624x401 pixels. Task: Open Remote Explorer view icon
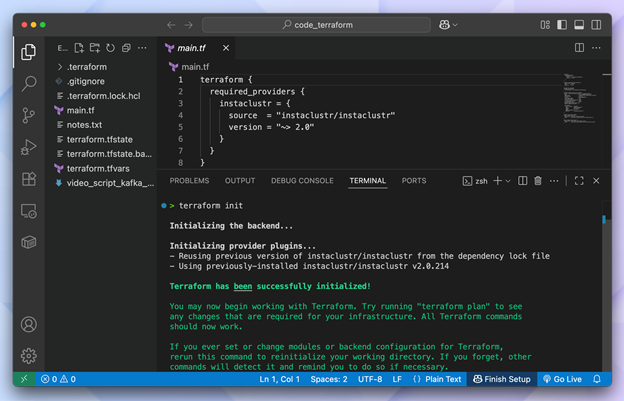click(28, 211)
